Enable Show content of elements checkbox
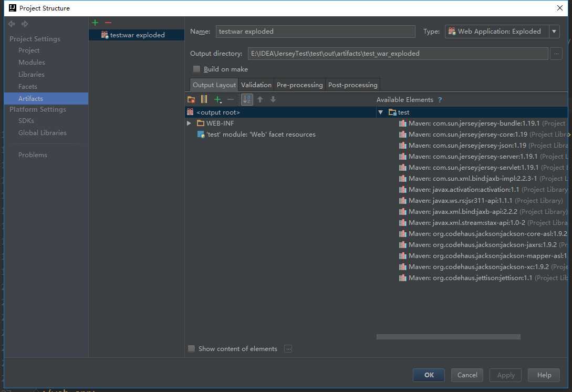572x392 pixels. (x=191, y=348)
